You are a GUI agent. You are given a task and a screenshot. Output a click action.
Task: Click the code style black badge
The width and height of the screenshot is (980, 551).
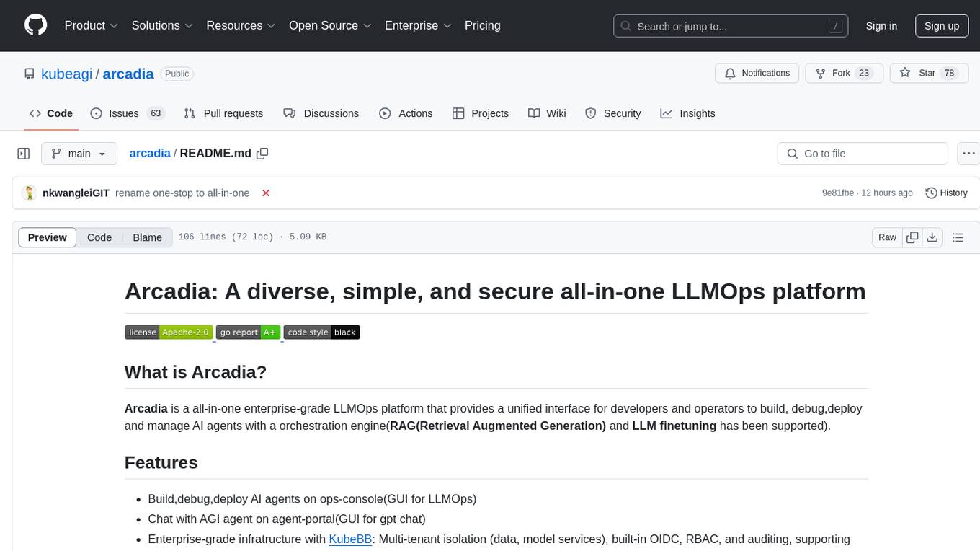point(321,332)
